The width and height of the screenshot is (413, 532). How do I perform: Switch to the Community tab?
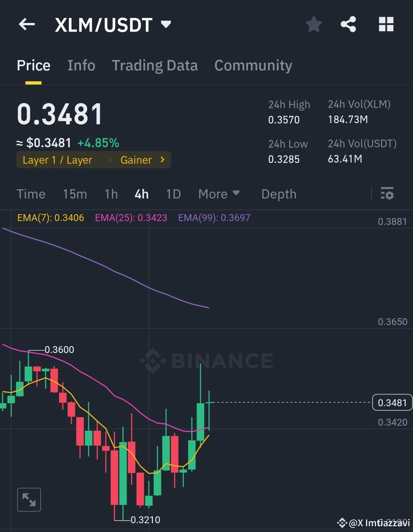253,65
